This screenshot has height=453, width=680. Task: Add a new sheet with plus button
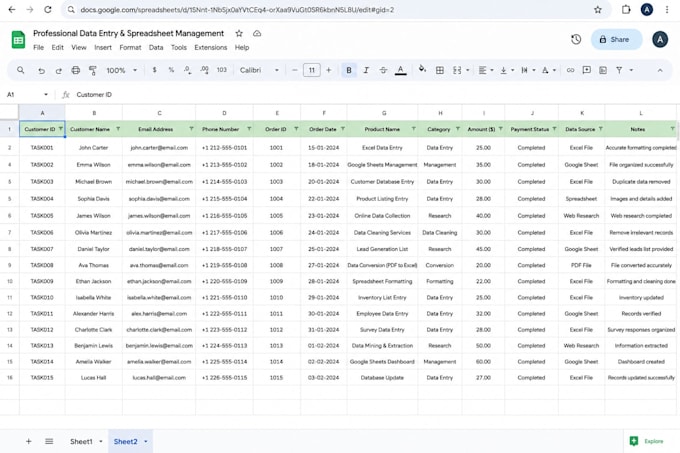pyautogui.click(x=29, y=441)
